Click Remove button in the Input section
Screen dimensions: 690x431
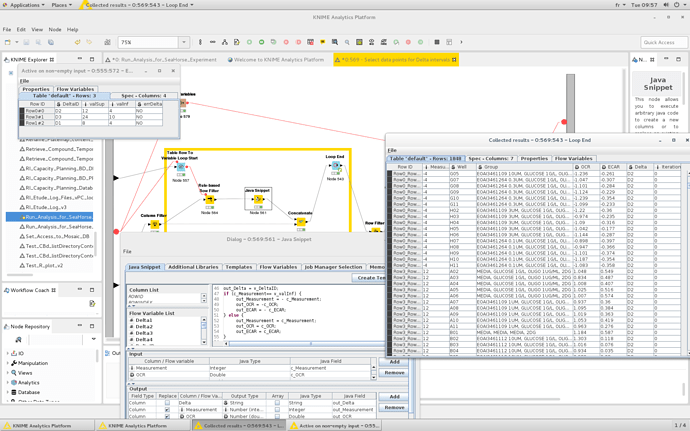(x=394, y=372)
